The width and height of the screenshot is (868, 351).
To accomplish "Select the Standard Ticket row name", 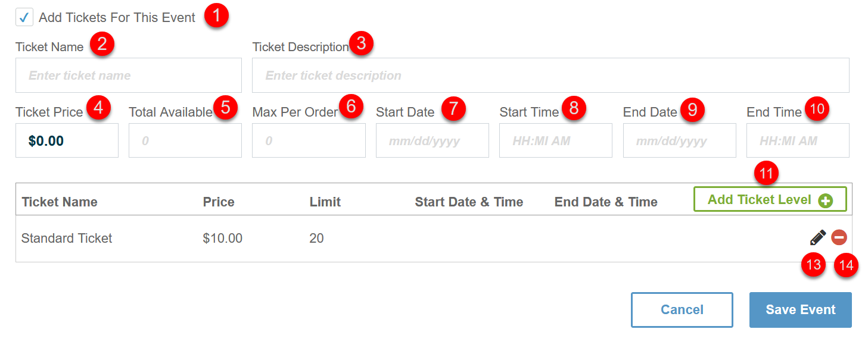I will pyautogui.click(x=67, y=238).
